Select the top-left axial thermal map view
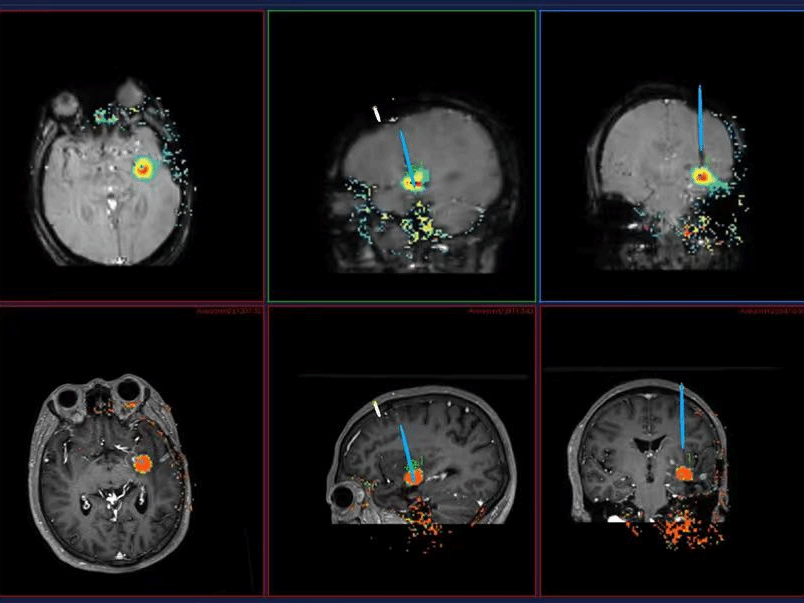Screen dimensions: 804x603 [x=131, y=155]
